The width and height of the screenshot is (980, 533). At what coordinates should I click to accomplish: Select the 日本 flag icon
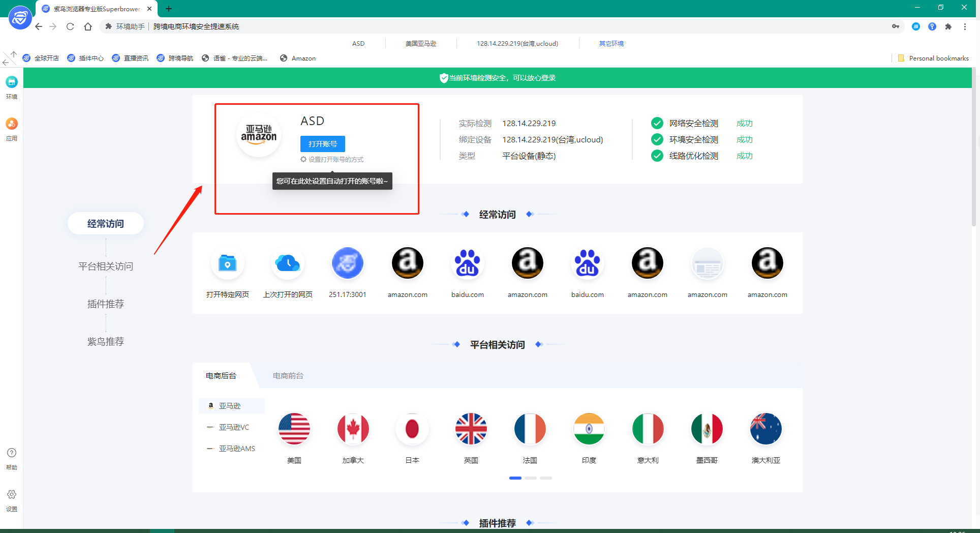pos(412,429)
